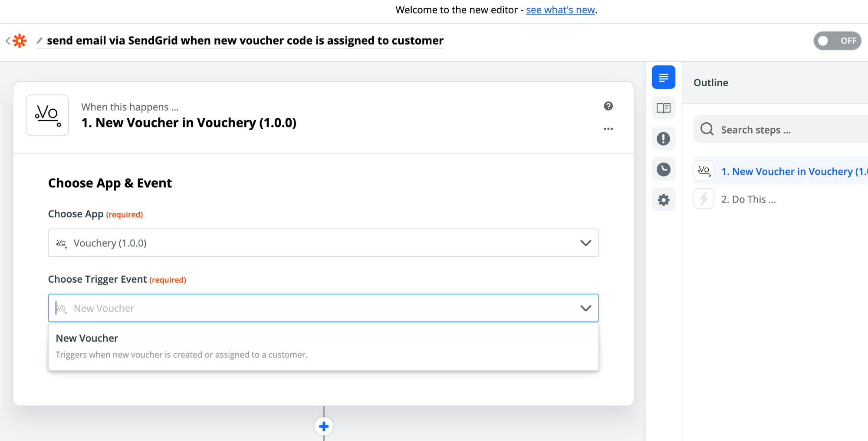868x441 pixels.
Task: Click the help question mark icon
Action: (x=608, y=106)
